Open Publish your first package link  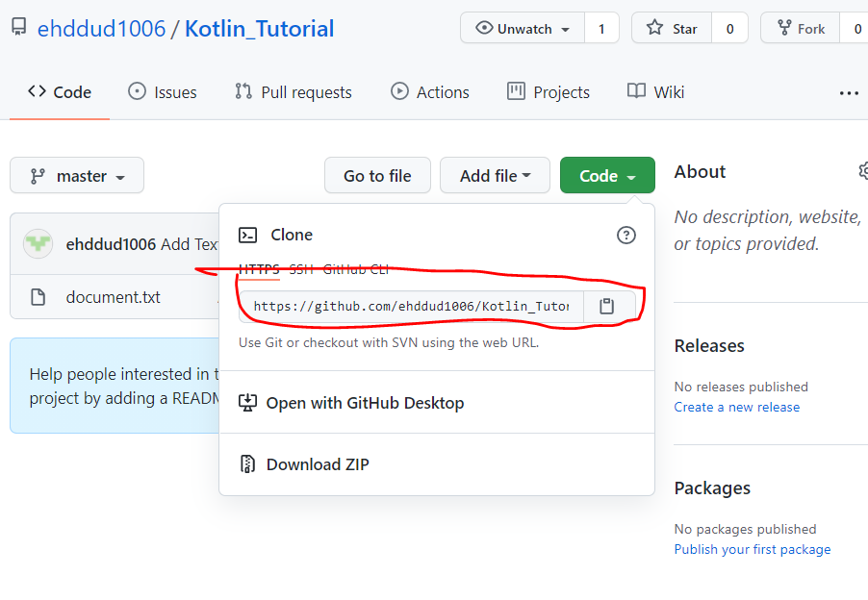tap(753, 549)
